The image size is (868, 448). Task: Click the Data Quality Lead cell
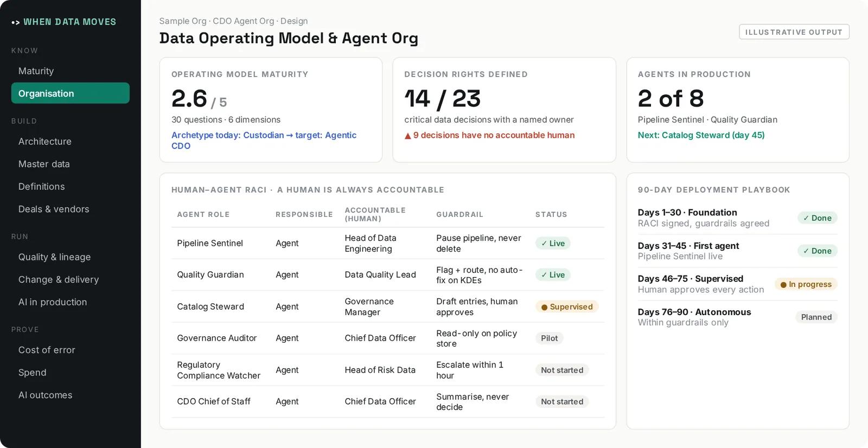380,275
